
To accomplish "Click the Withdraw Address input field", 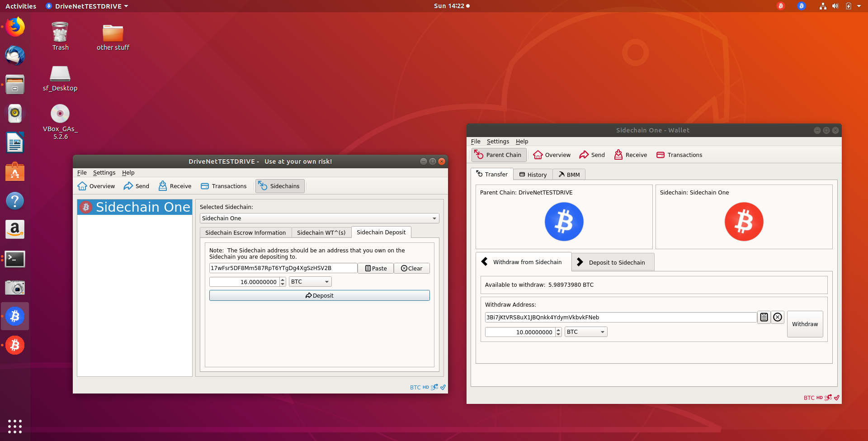I will point(621,318).
